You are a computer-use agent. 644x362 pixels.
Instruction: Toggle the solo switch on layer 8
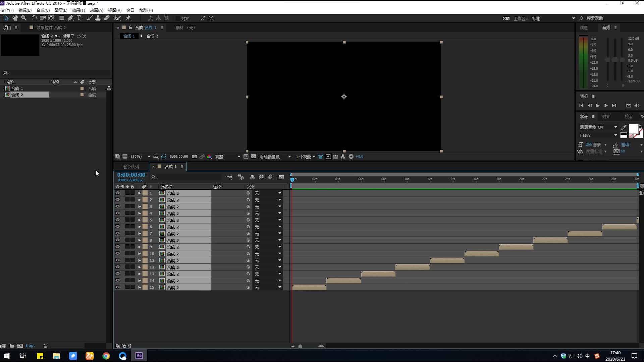click(127, 240)
